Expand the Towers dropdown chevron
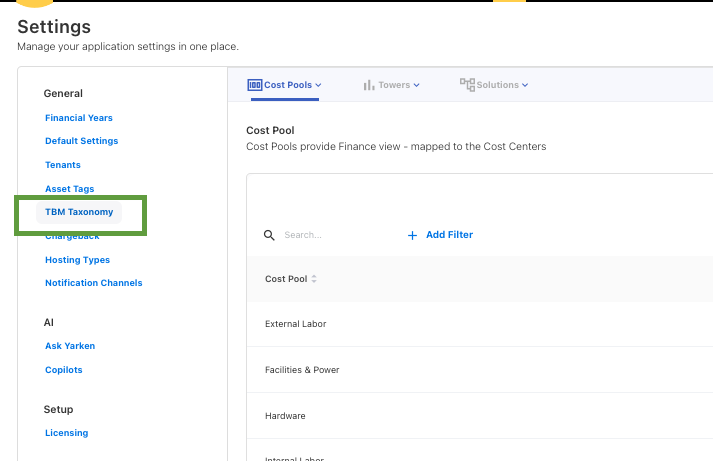 click(417, 85)
